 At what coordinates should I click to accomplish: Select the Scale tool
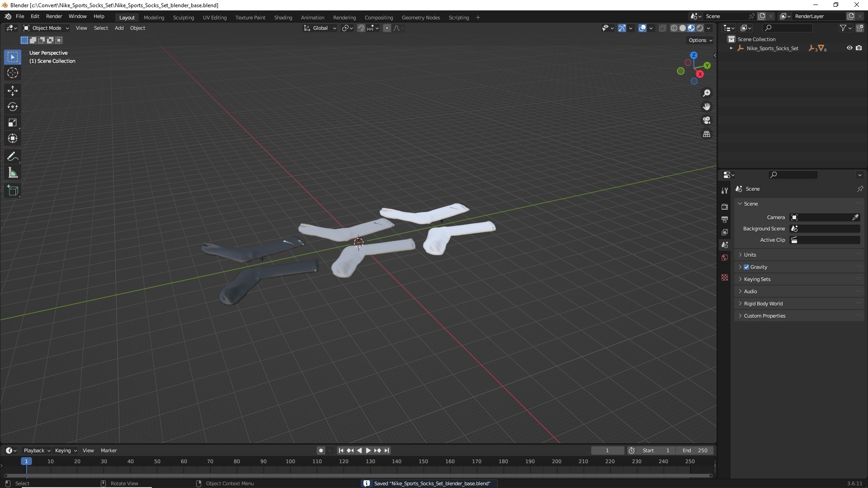click(13, 122)
